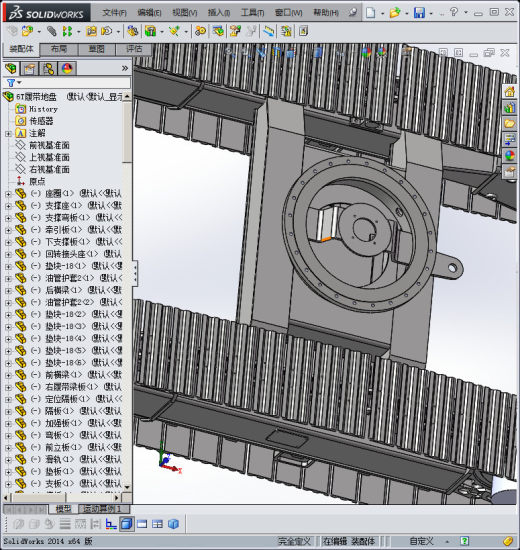Click the SolidWorks Resources home icon

[x=510, y=92]
